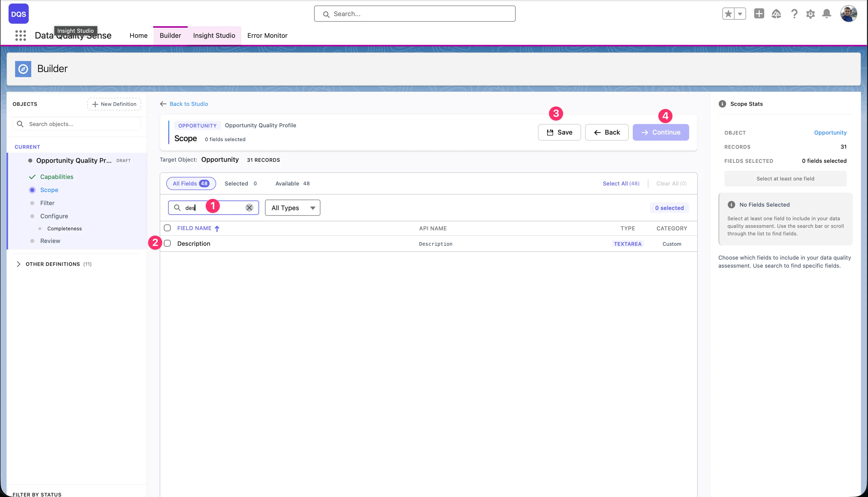Open the app launcher waffle icon
The image size is (868, 497).
20,36
